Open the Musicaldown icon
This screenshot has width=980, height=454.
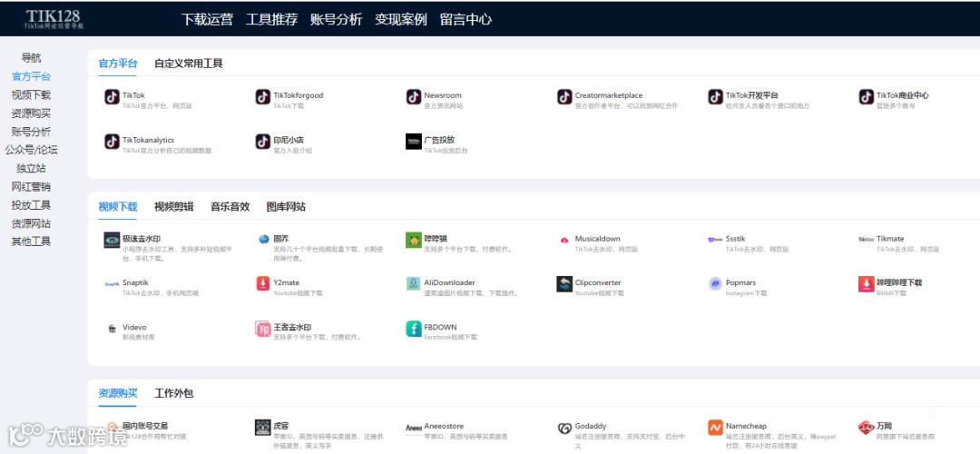(x=564, y=240)
